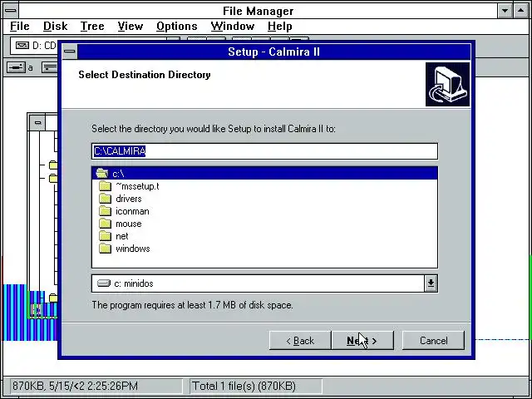The height and width of the screenshot is (399, 532).
Task: Minimize the File Manager window
Action: point(505,11)
